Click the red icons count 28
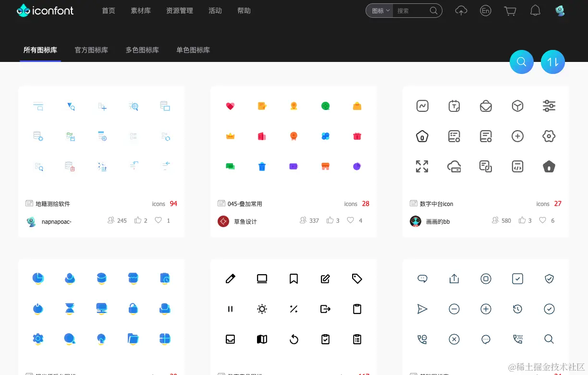The height and width of the screenshot is (375, 588). pyautogui.click(x=366, y=204)
